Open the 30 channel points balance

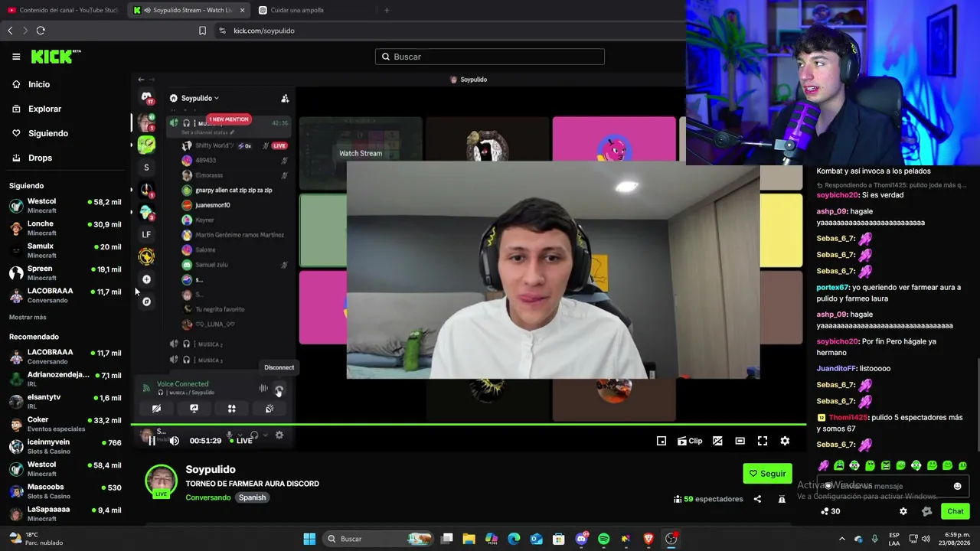(x=830, y=511)
